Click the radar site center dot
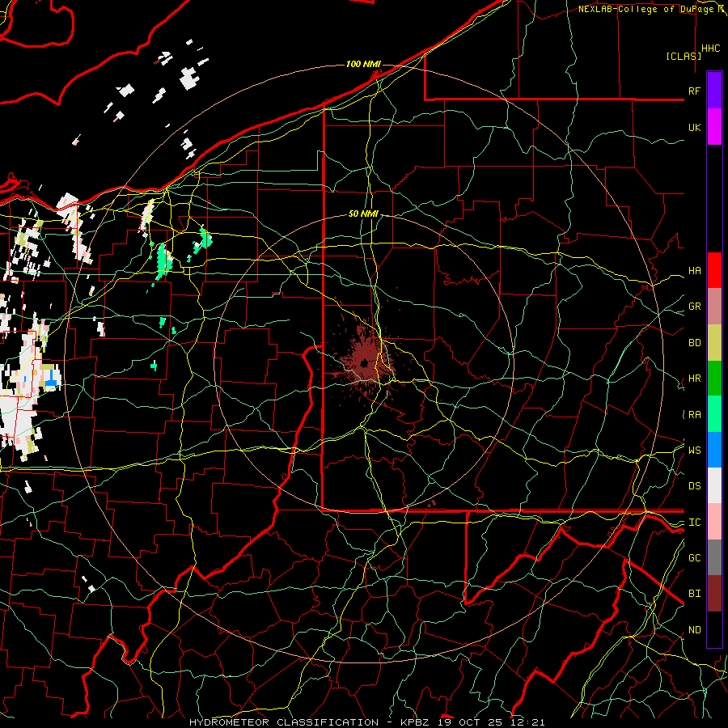 tap(365, 363)
